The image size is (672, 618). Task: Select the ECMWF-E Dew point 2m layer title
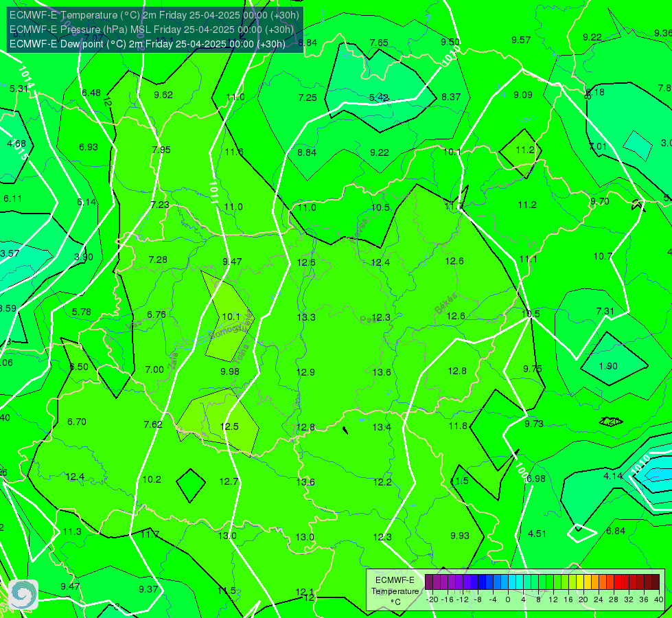coord(148,44)
